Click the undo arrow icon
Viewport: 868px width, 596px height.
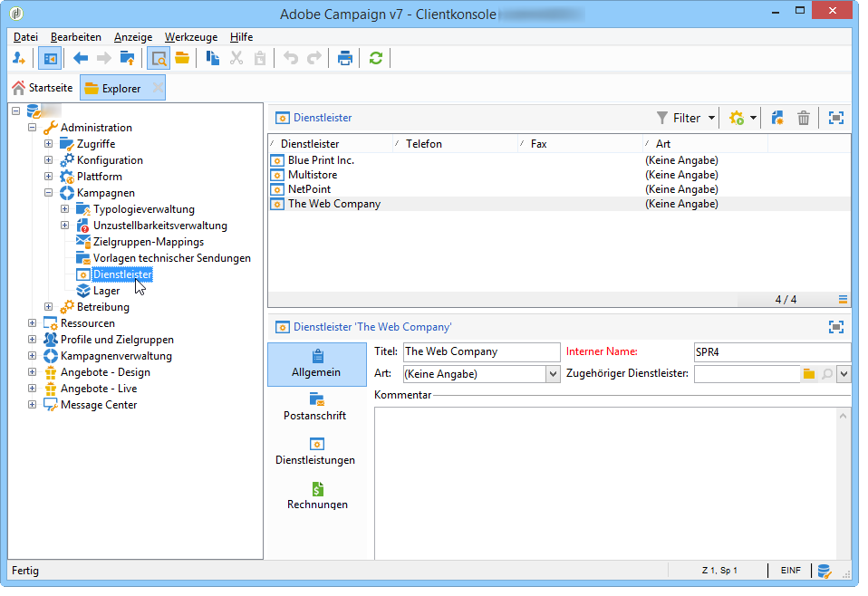[x=291, y=58]
